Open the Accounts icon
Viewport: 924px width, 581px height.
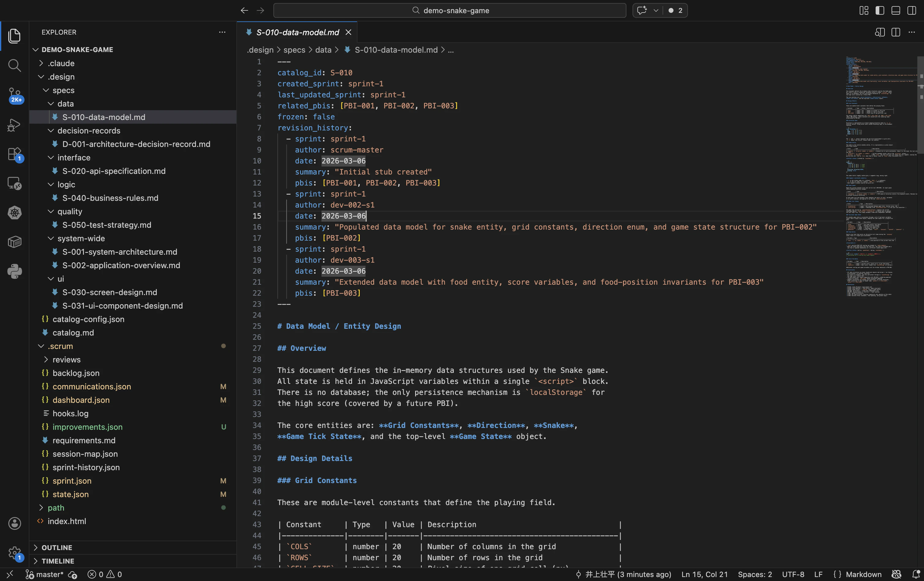14,523
